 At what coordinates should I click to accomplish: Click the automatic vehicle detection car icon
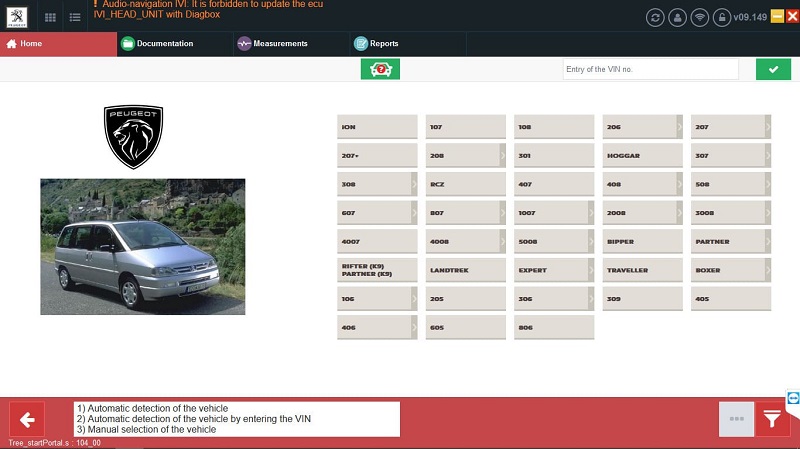pyautogui.click(x=380, y=69)
